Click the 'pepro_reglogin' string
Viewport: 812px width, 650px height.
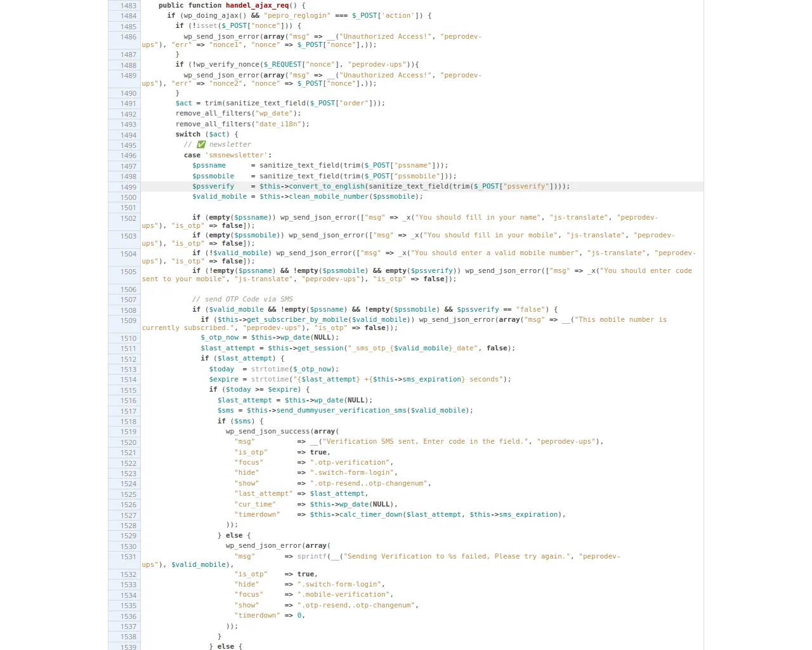coord(297,15)
